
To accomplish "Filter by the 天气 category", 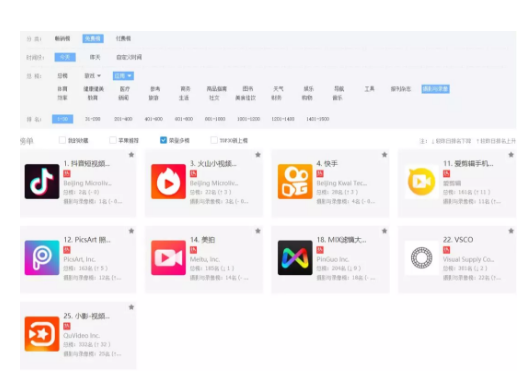I will coord(278,89).
